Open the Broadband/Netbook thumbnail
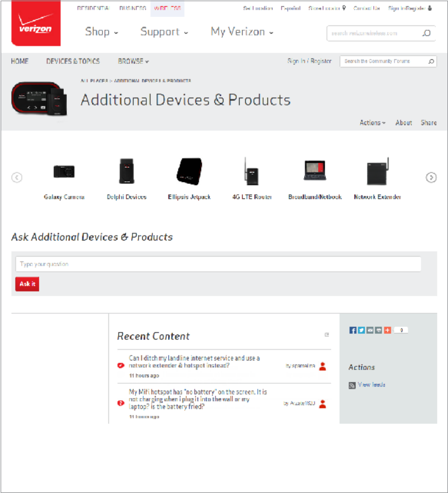The width and height of the screenshot is (448, 493). 315,170
